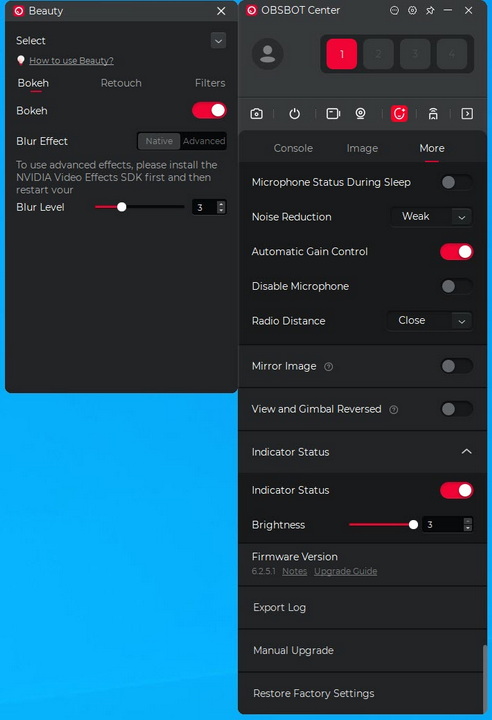The height and width of the screenshot is (720, 492).
Task: Click the webcam icon in toolbar
Action: click(361, 113)
